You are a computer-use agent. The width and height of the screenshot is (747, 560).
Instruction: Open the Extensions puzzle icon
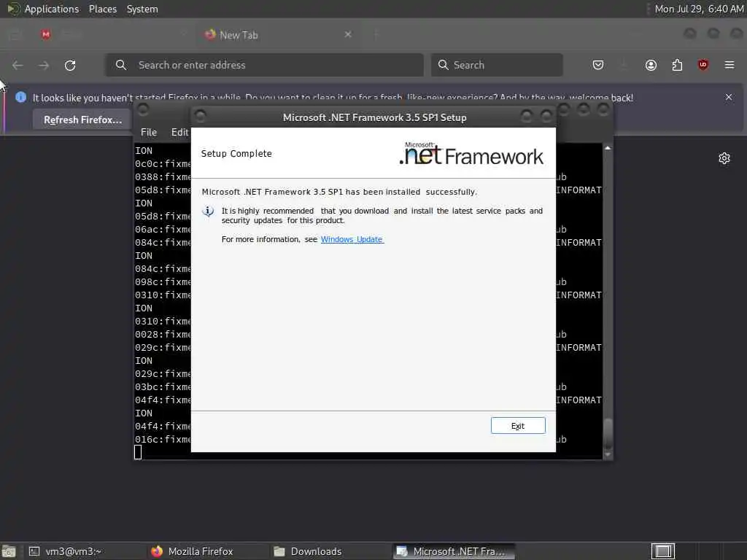click(677, 65)
